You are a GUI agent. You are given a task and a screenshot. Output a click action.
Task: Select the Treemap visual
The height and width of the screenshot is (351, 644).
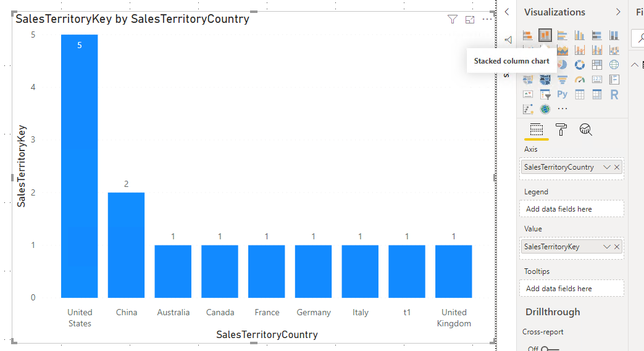[597, 65]
